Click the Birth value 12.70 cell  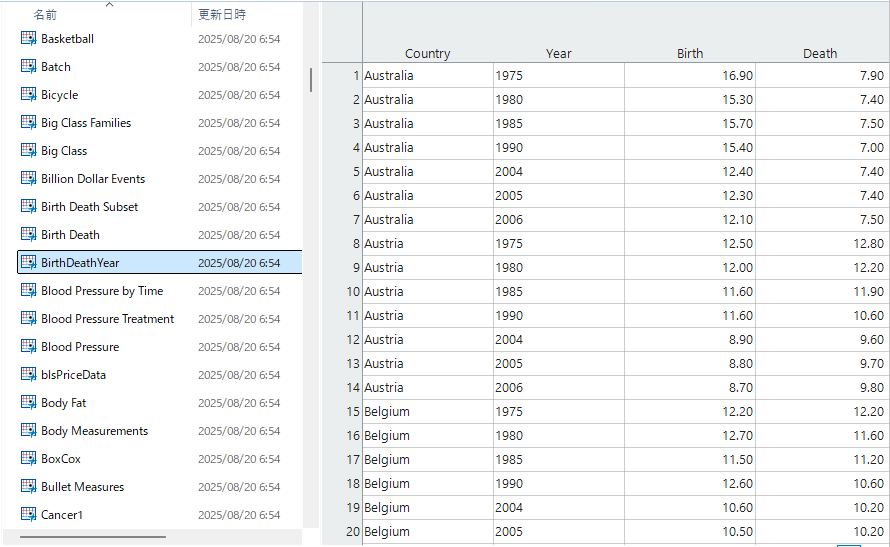(690, 435)
